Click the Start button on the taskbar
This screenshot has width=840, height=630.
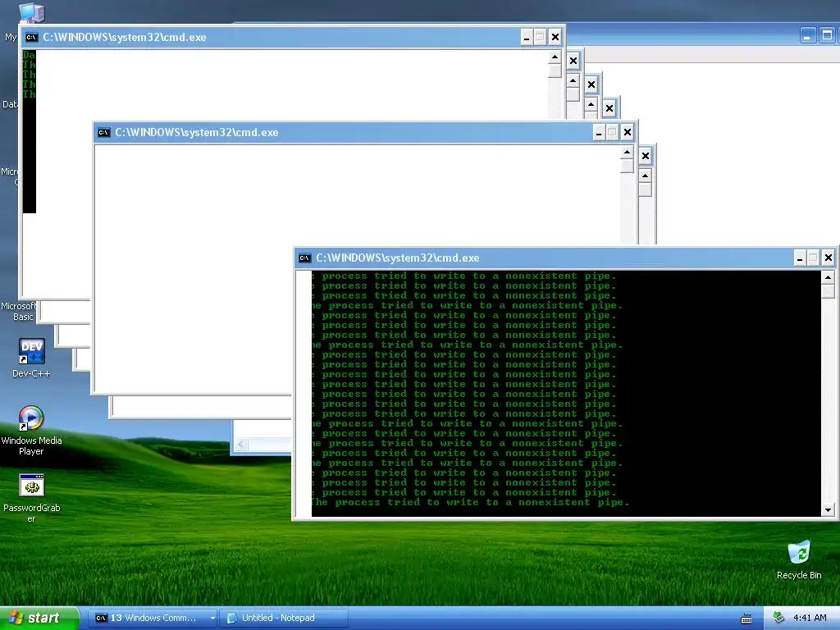[x=39, y=618]
